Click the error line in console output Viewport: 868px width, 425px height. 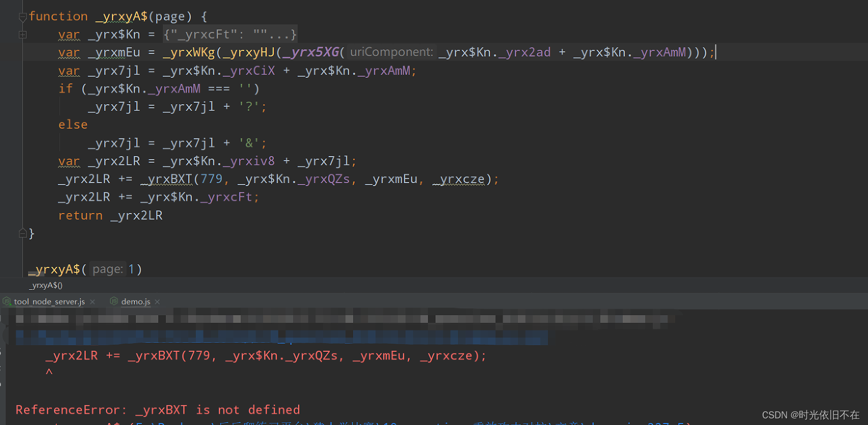266,356
